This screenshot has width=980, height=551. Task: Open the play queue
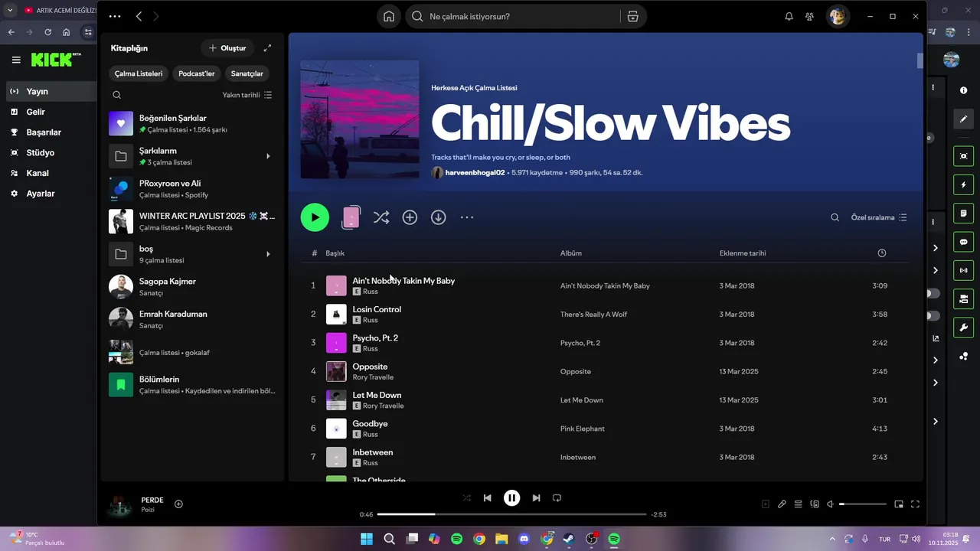tap(798, 504)
